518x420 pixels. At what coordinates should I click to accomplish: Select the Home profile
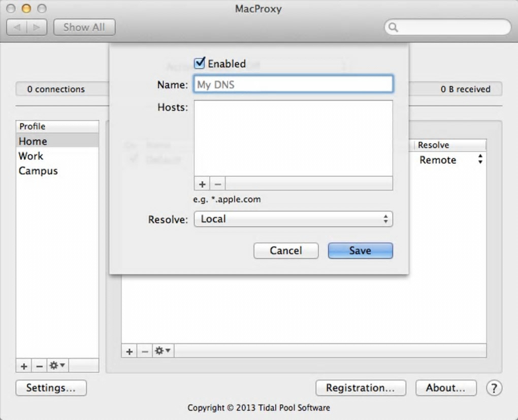[x=57, y=141]
